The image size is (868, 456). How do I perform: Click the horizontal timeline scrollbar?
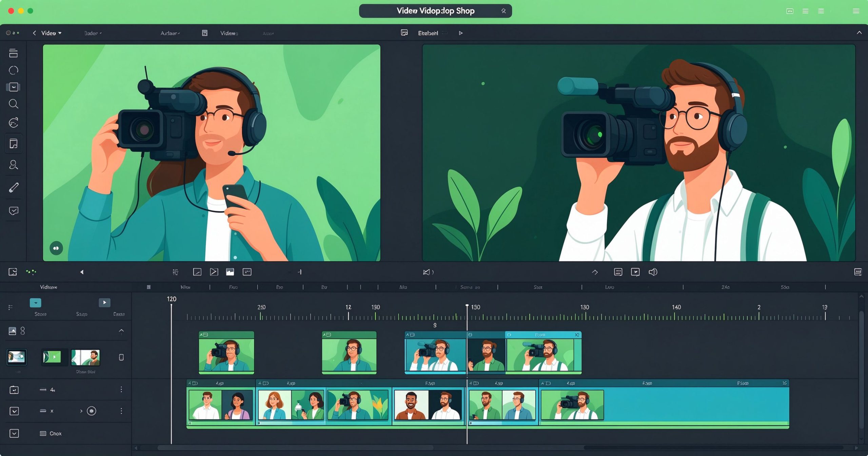296,448
